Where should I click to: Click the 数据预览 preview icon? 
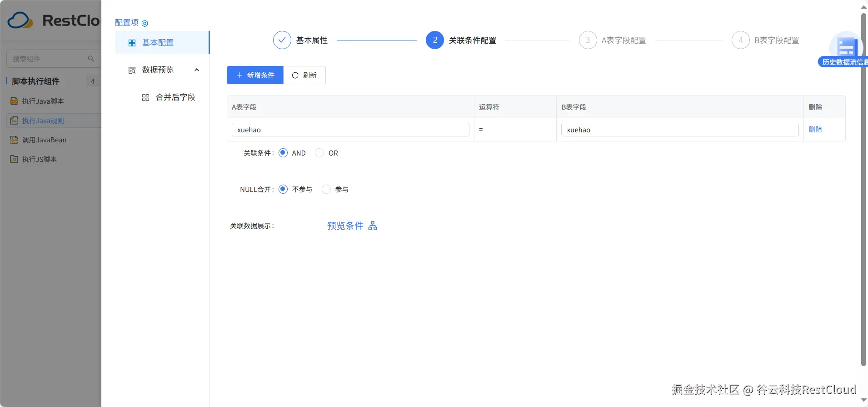(x=132, y=70)
